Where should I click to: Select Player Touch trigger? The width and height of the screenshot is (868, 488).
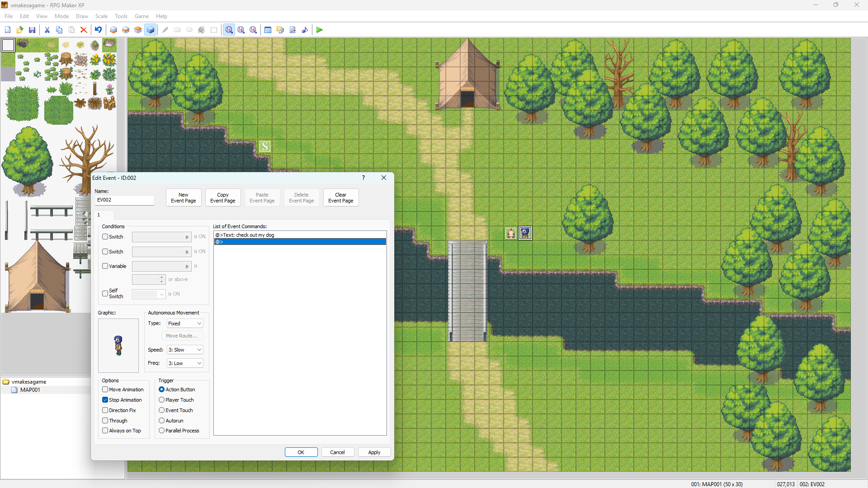[161, 400]
